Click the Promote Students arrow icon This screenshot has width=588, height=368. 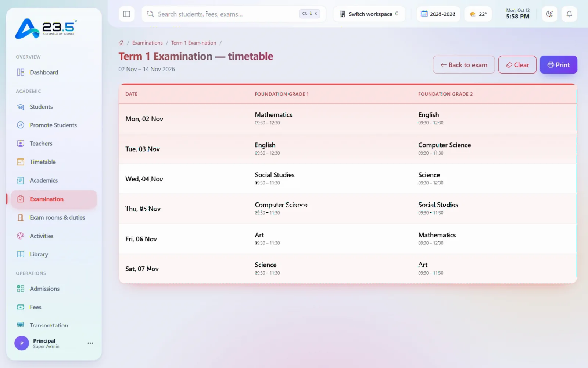[x=21, y=125]
